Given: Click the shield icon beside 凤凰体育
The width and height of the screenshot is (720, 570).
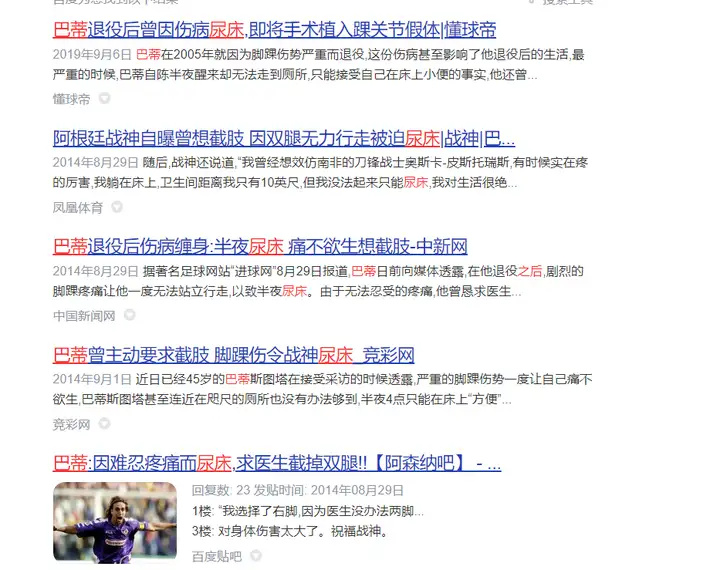Looking at the screenshot, I should pos(117,207).
